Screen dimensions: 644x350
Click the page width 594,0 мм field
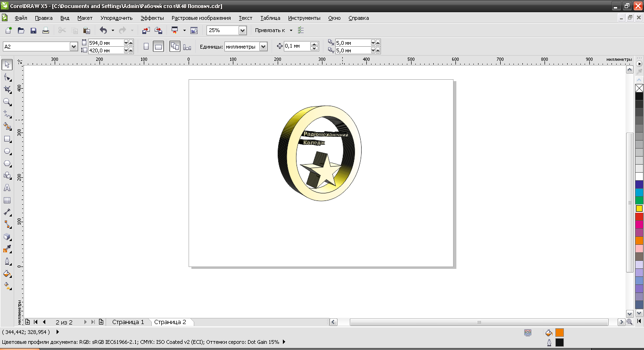pyautogui.click(x=106, y=42)
